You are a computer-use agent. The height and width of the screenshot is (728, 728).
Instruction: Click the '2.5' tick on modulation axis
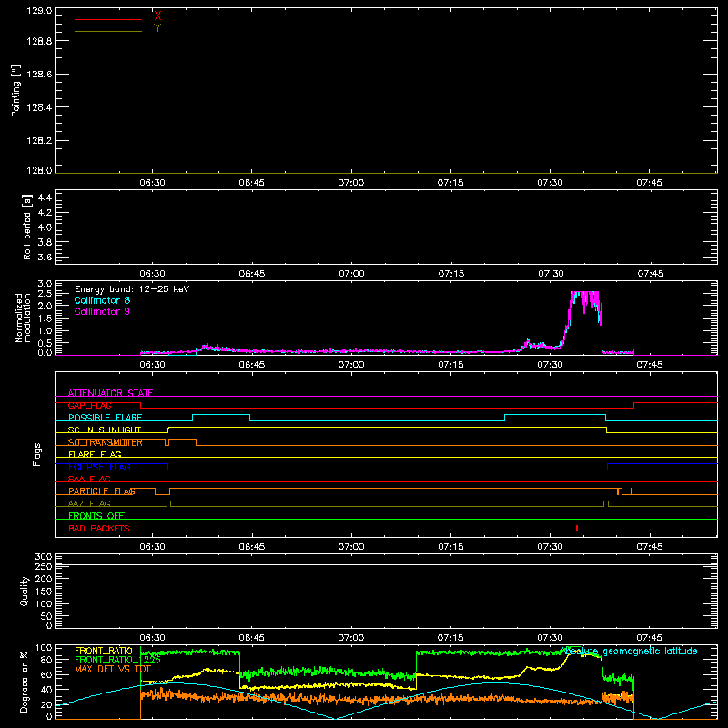point(45,294)
